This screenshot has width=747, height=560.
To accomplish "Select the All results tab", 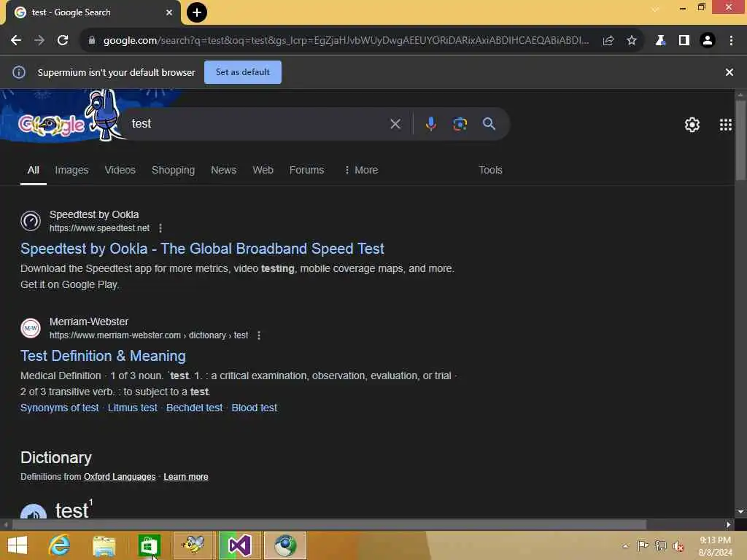I will pos(34,170).
